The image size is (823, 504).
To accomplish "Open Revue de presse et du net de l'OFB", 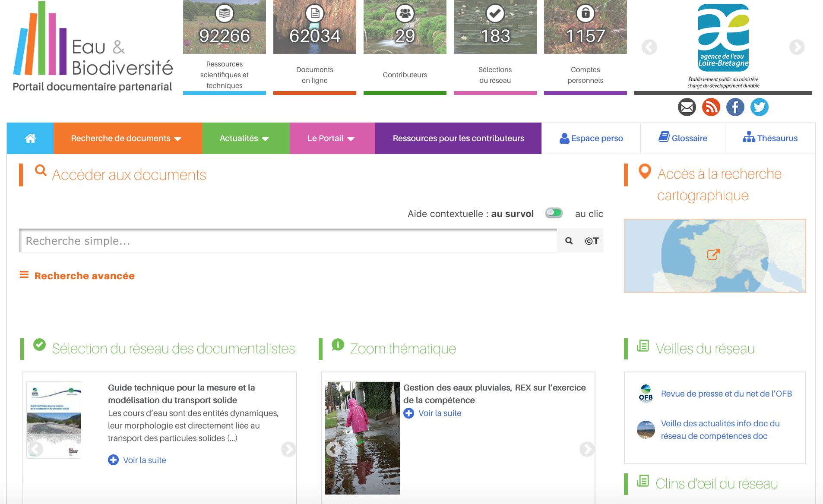I will tap(726, 394).
